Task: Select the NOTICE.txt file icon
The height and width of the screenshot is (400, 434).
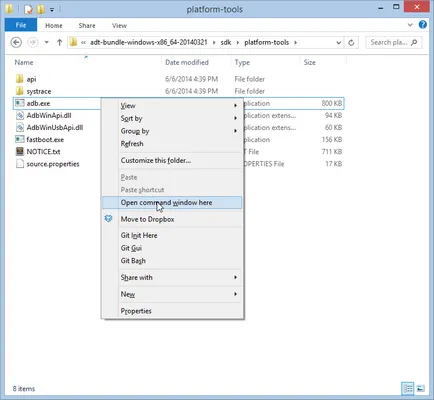Action: tap(20, 151)
